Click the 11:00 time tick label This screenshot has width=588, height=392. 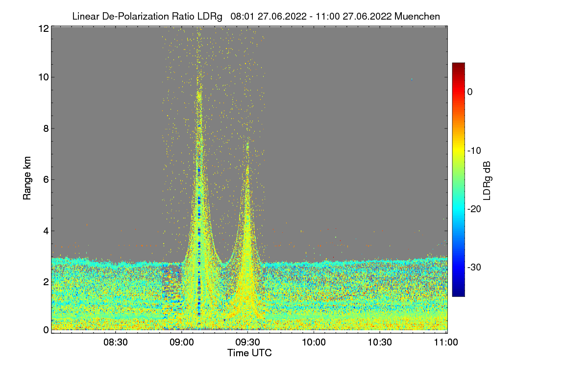coord(445,343)
